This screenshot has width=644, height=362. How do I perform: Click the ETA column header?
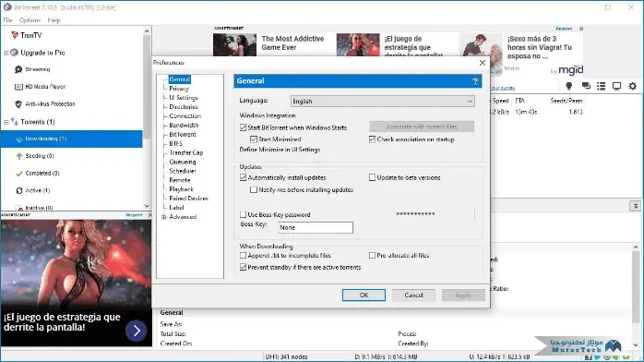[520, 101]
